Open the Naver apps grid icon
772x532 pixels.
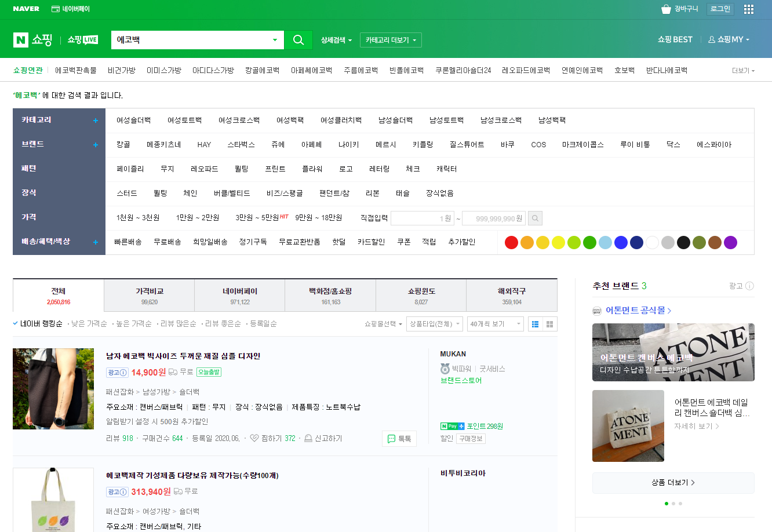(x=749, y=9)
